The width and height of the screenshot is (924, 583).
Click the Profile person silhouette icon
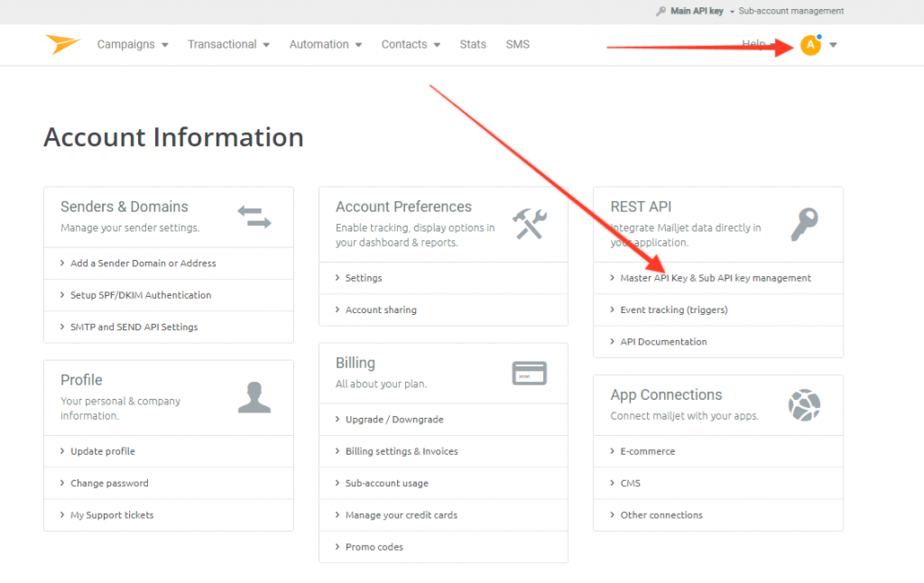pyautogui.click(x=254, y=397)
